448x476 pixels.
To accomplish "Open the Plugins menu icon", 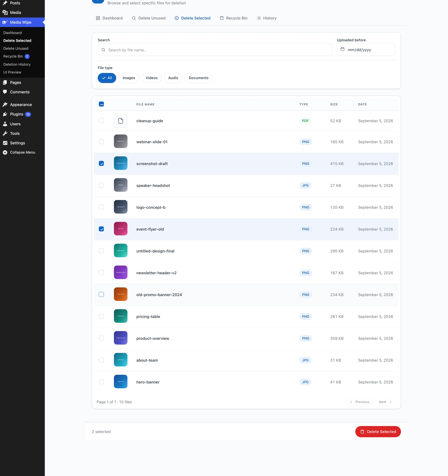I will (x=5, y=114).
